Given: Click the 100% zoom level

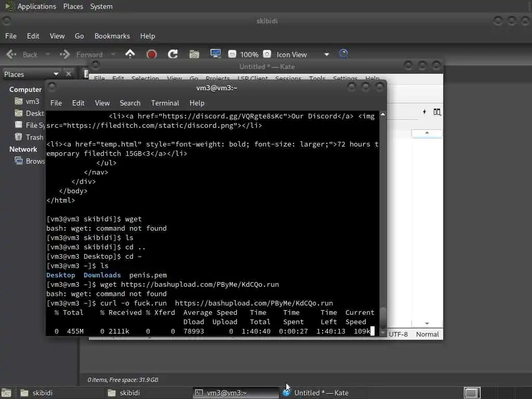Looking at the screenshot, I should [249, 55].
